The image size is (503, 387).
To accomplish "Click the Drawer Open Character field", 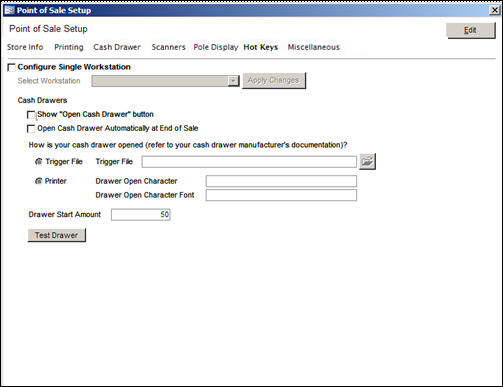I will coord(281,181).
